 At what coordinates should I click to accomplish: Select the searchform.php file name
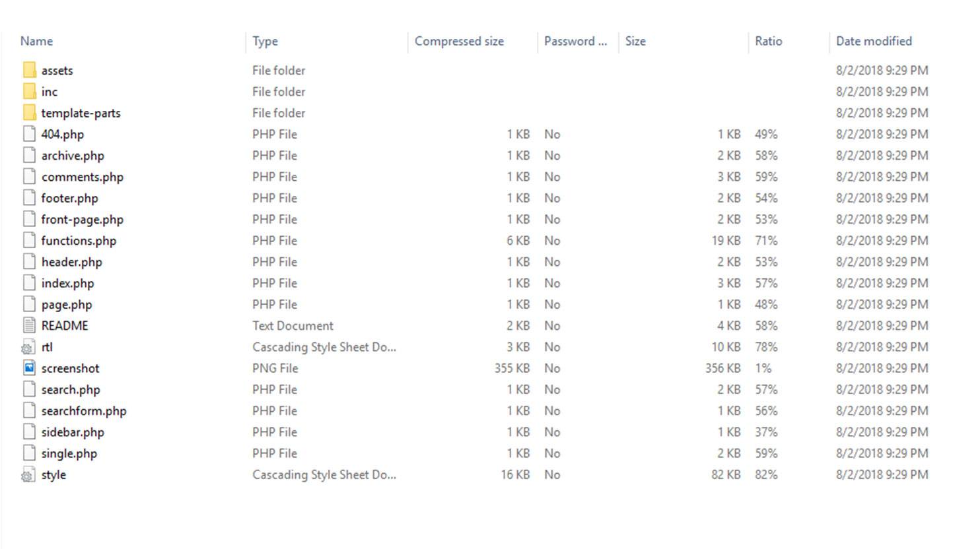84,411
